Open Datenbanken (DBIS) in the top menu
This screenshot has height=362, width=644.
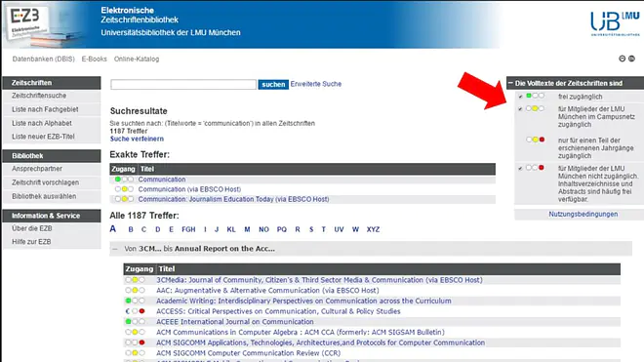click(44, 60)
